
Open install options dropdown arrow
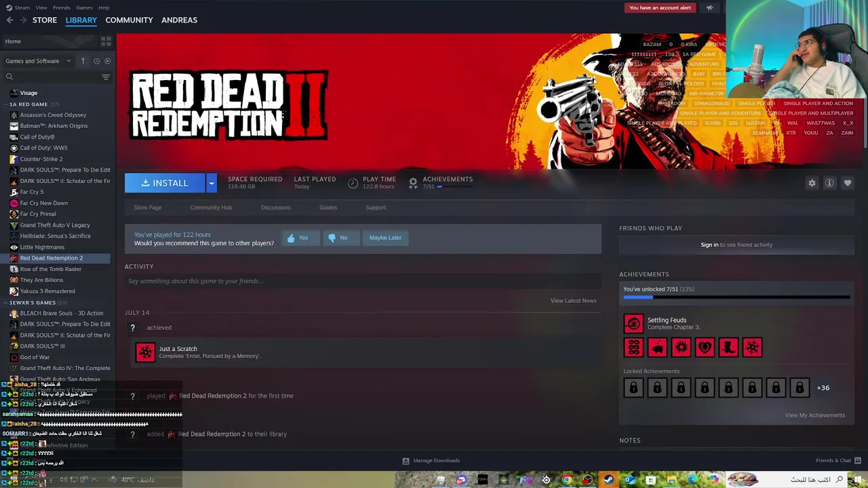pyautogui.click(x=212, y=183)
